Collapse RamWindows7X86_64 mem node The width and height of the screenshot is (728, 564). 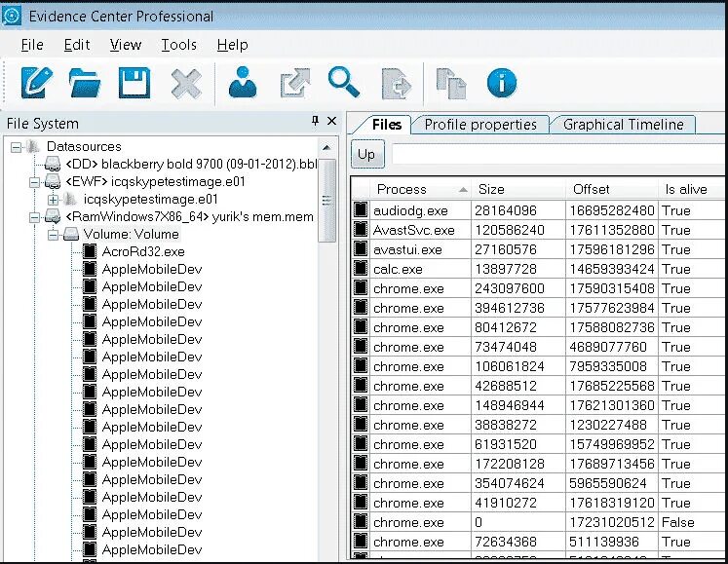[x=34, y=217]
